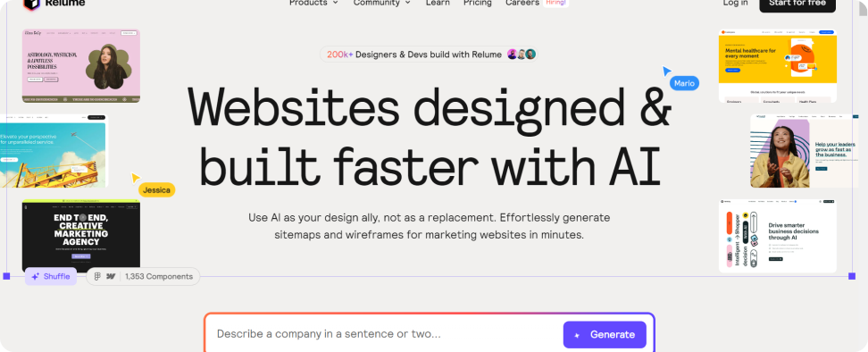Screen dimensions: 868x352
Task: Go to the Learn page
Action: [x=438, y=4]
